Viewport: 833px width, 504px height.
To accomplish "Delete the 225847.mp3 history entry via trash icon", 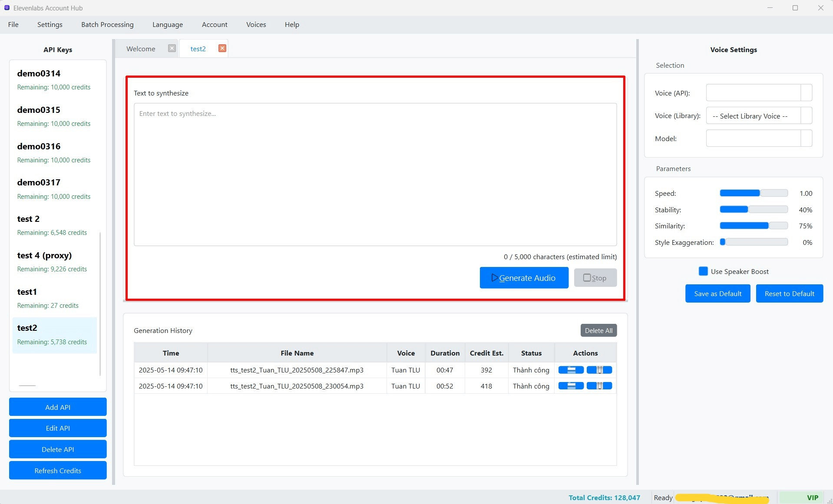I will (599, 370).
